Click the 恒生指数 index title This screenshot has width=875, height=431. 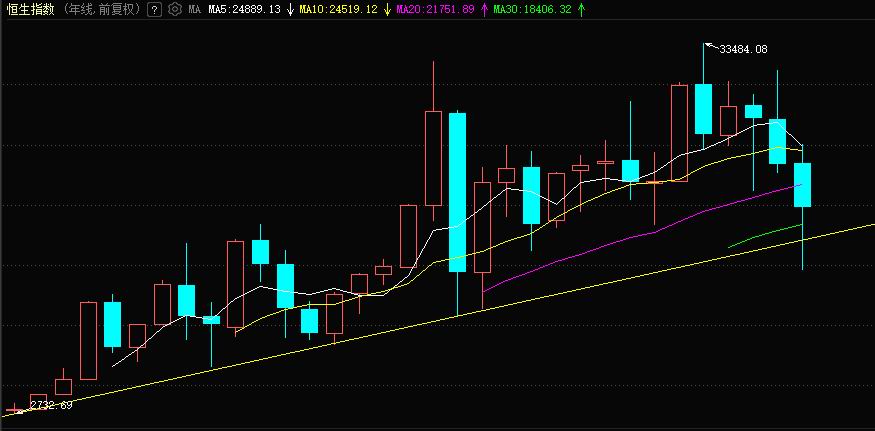[31, 9]
